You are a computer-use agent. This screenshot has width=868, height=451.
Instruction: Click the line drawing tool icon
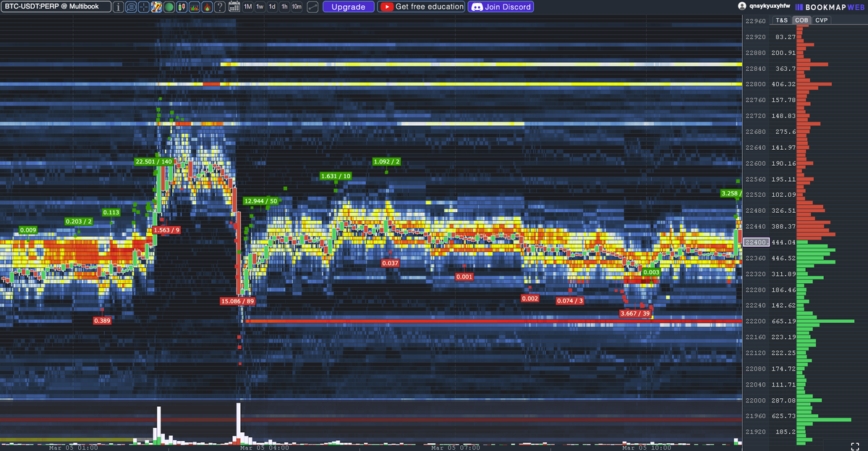click(x=312, y=7)
